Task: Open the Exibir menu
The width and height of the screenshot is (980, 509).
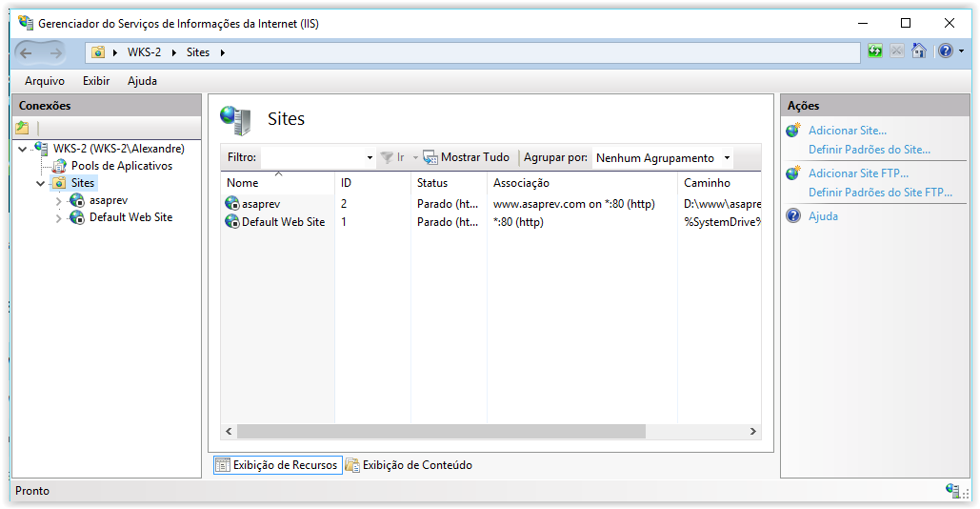Action: click(96, 81)
